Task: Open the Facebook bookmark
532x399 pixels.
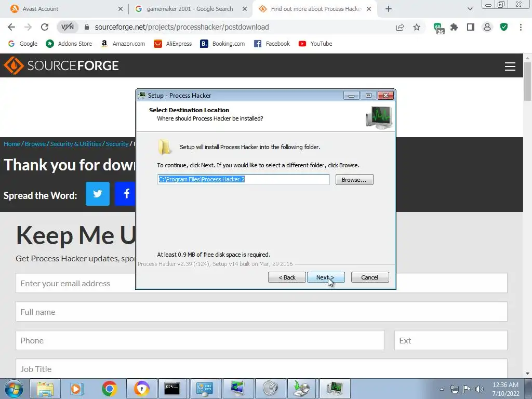Action: pyautogui.click(x=272, y=44)
